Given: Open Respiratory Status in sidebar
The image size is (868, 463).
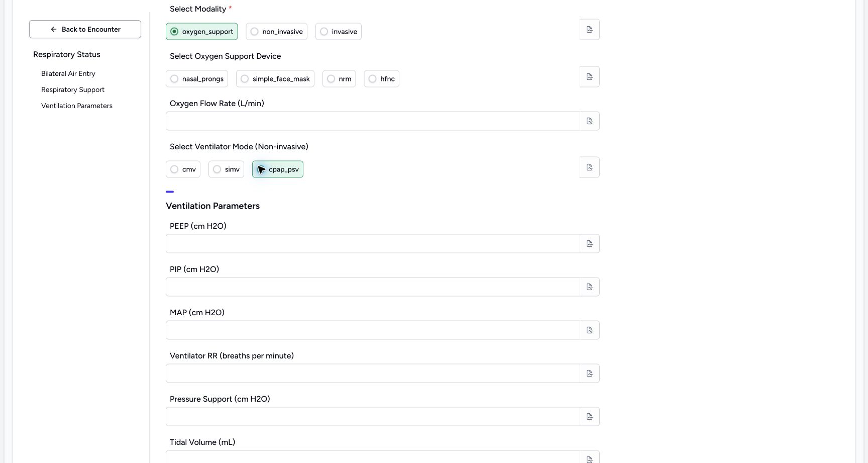Looking at the screenshot, I should click(x=67, y=54).
